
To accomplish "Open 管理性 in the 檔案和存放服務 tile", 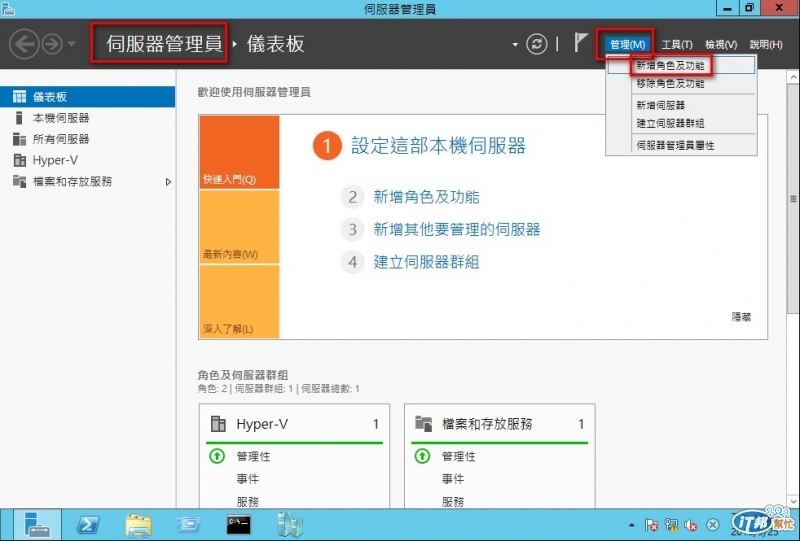I will (x=458, y=456).
